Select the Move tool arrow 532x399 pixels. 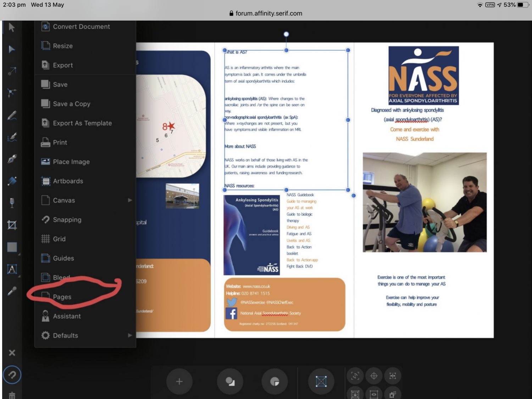12,27
